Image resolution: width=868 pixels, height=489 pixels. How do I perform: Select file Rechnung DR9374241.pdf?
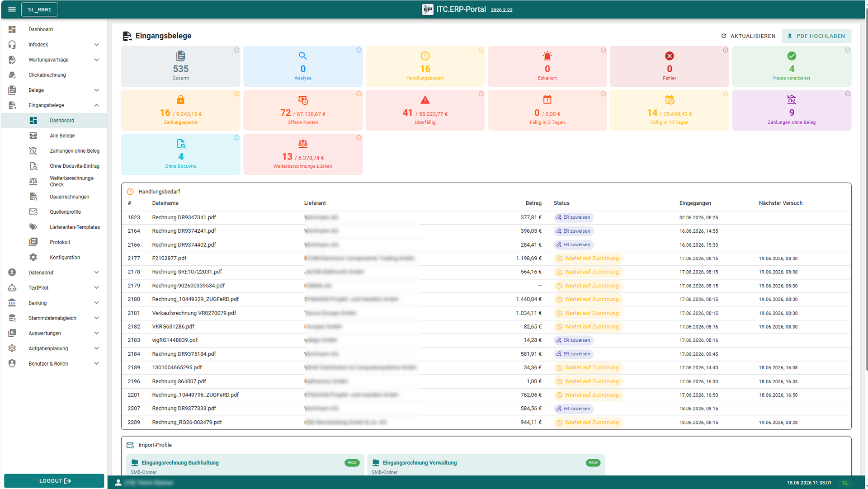(184, 231)
